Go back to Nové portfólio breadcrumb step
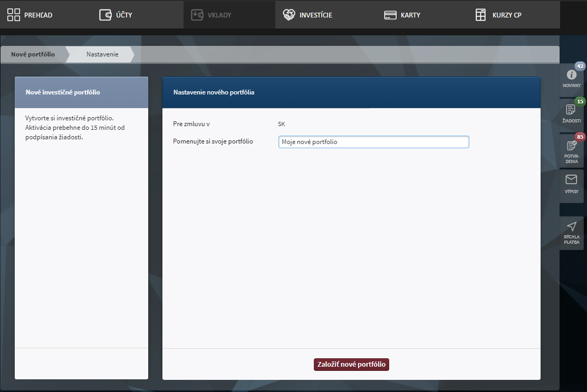Image resolution: width=587 pixels, height=392 pixels. click(33, 54)
